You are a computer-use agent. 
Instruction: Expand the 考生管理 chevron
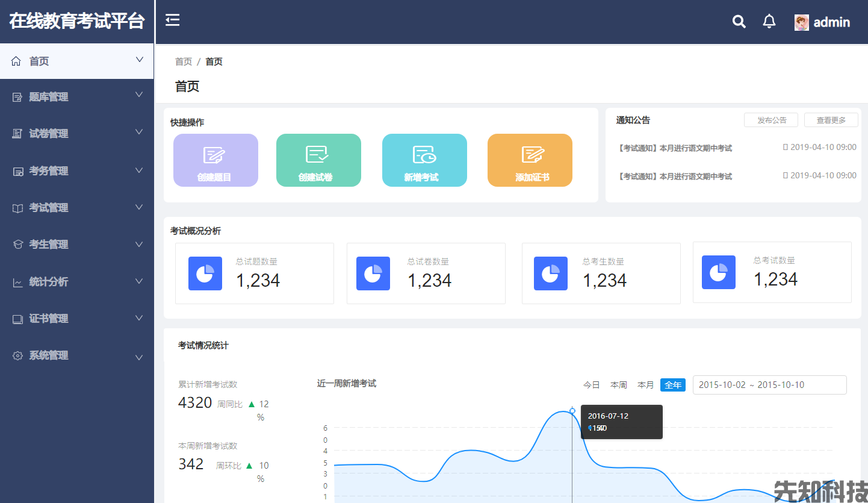(x=139, y=244)
